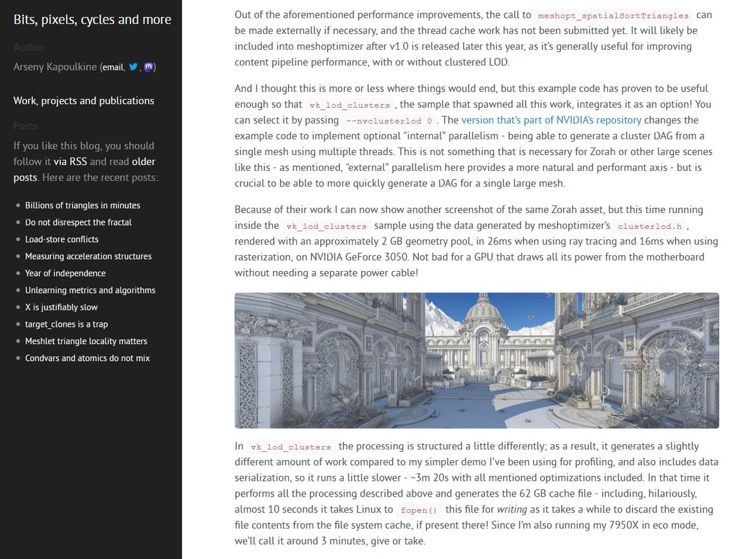Click the 'Posts' sidebar heading
The height and width of the screenshot is (559, 756).
click(26, 126)
